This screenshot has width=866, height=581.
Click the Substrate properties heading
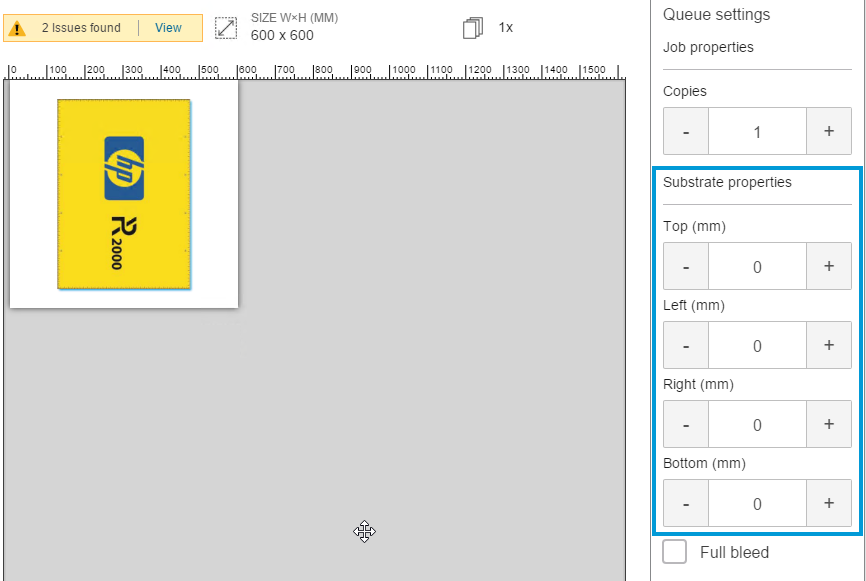pos(727,182)
